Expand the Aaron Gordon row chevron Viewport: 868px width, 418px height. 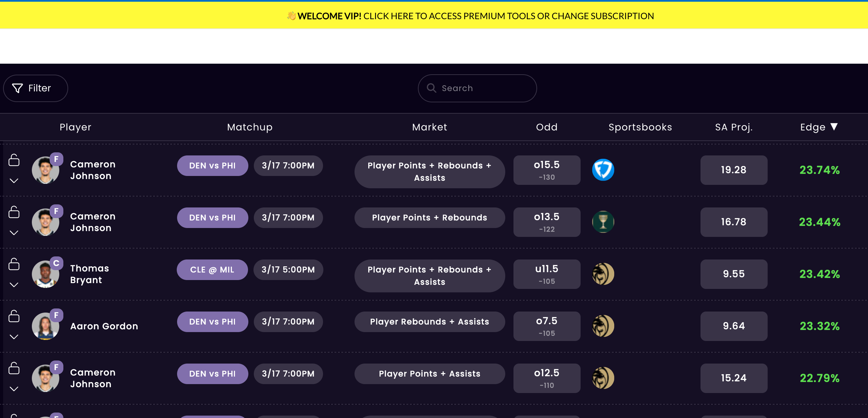pos(14,337)
